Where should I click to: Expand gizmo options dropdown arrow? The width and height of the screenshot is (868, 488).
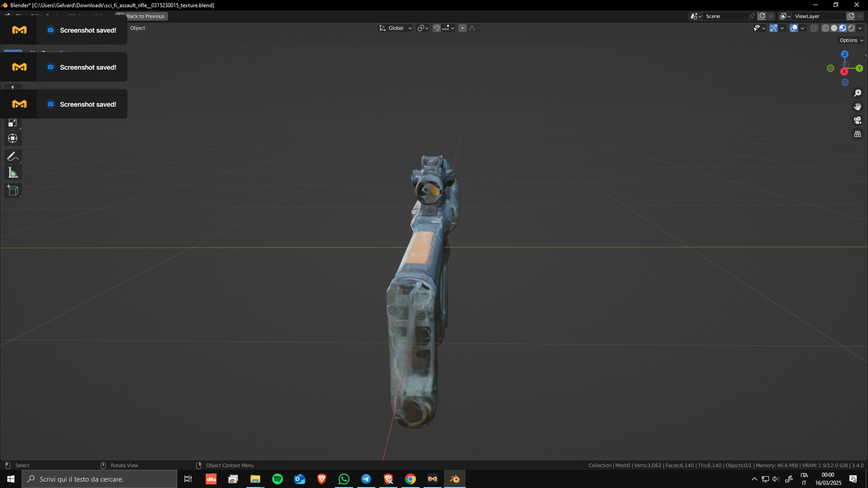tap(783, 28)
